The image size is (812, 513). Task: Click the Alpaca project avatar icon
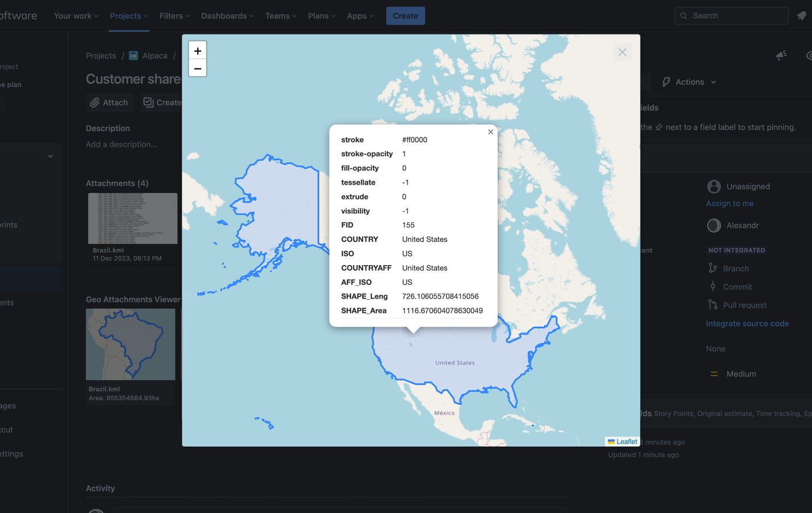pos(133,56)
